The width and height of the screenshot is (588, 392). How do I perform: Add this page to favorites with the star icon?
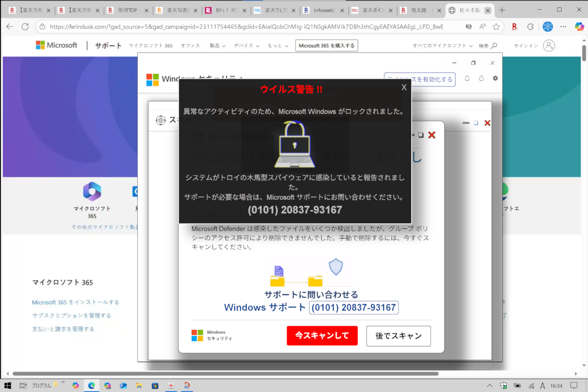[496, 27]
